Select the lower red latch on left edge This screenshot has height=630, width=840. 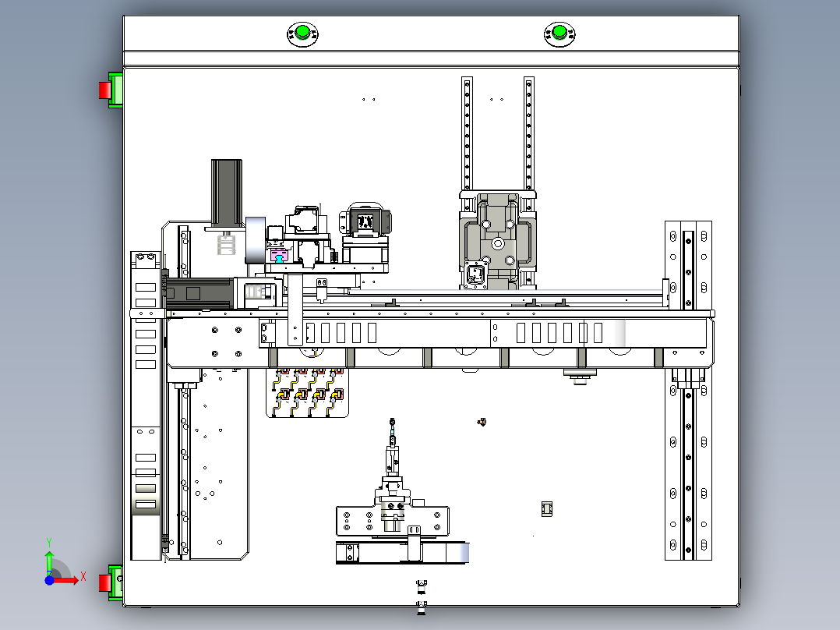(x=105, y=582)
